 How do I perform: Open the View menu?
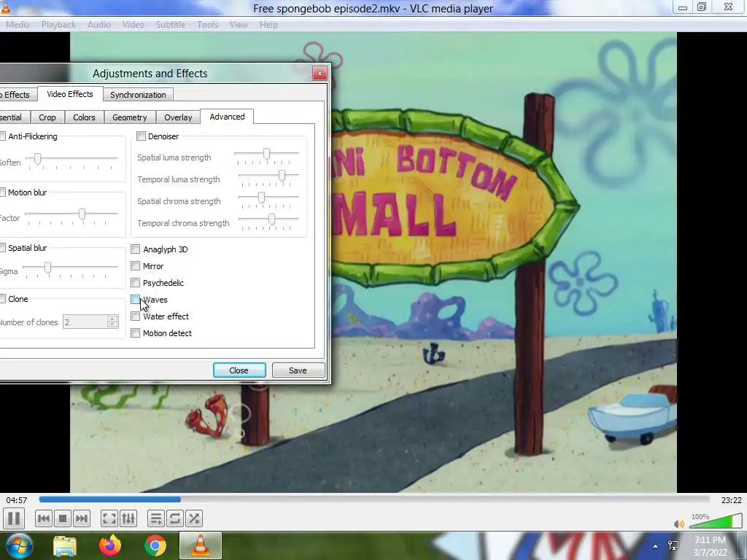239,25
